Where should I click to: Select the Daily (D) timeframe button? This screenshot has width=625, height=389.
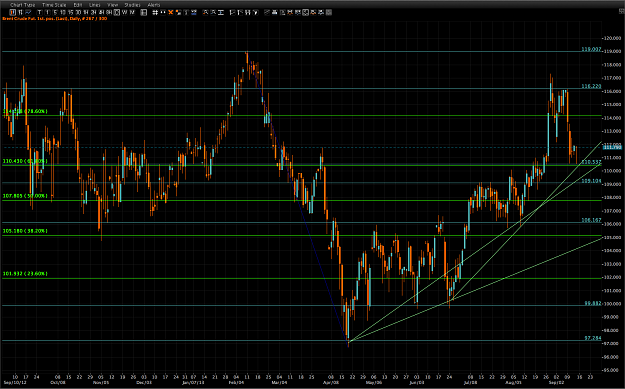(x=117, y=12)
